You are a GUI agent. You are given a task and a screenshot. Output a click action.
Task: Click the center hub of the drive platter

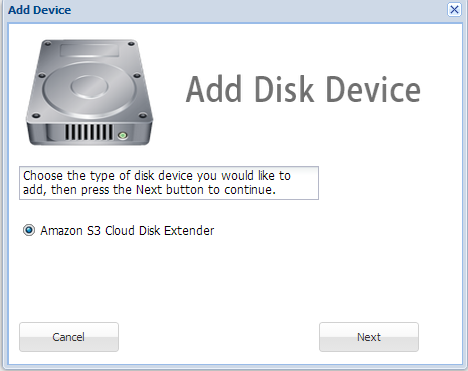(89, 86)
